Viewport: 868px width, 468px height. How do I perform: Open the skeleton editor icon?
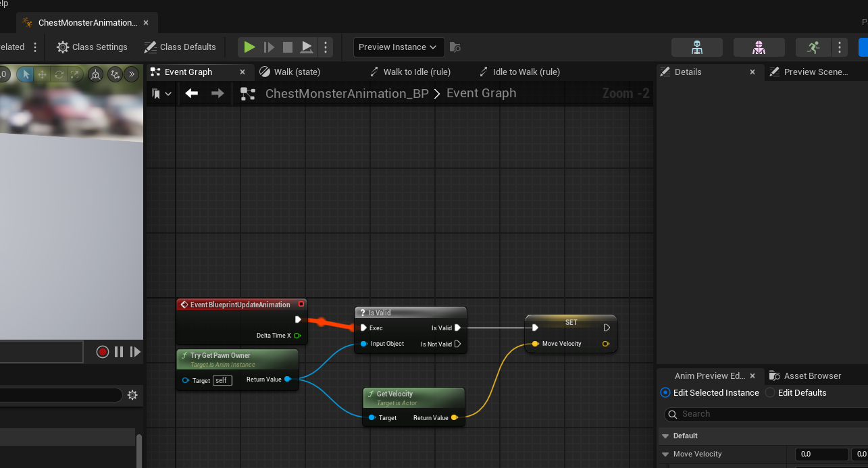pyautogui.click(x=697, y=47)
